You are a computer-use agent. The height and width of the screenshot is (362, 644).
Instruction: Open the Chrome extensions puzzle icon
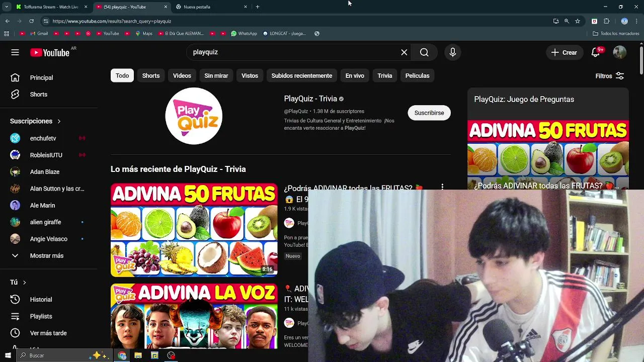606,21
